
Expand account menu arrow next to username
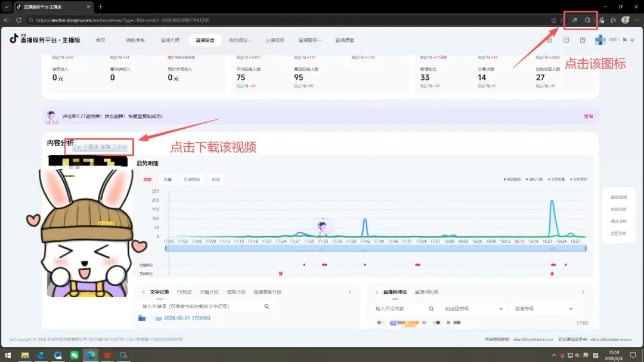632,41
